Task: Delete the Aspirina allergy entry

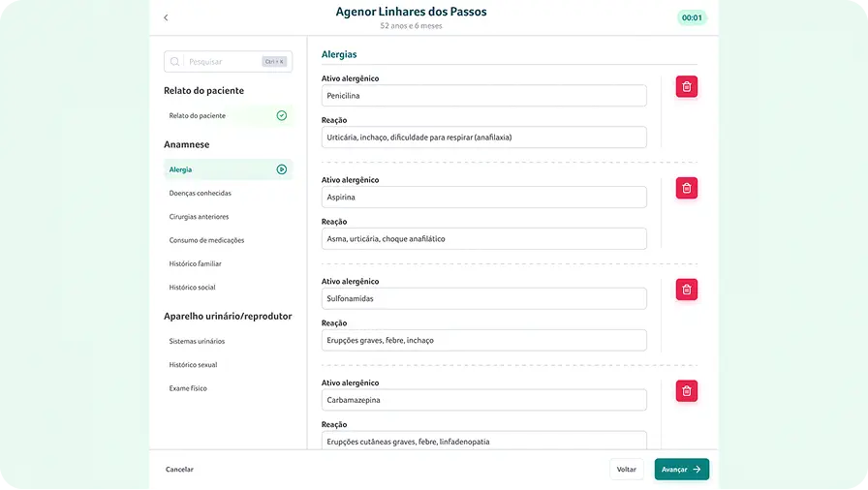Action: pos(686,188)
